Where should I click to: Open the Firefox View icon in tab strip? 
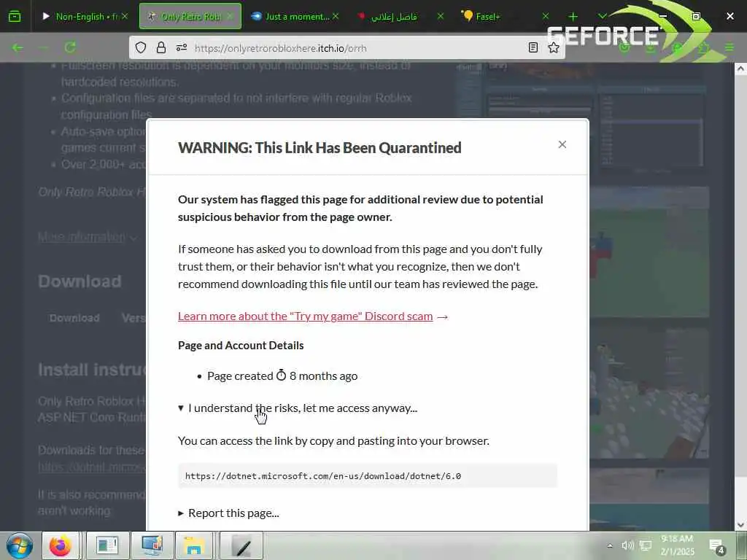[x=15, y=17]
